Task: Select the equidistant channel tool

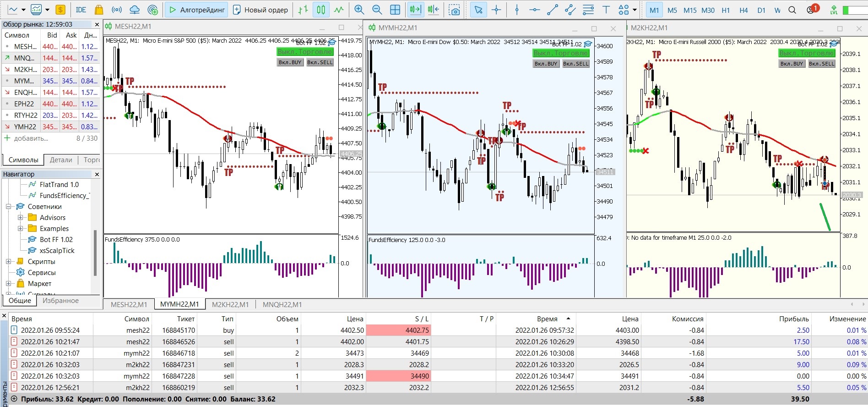Action: [570, 10]
